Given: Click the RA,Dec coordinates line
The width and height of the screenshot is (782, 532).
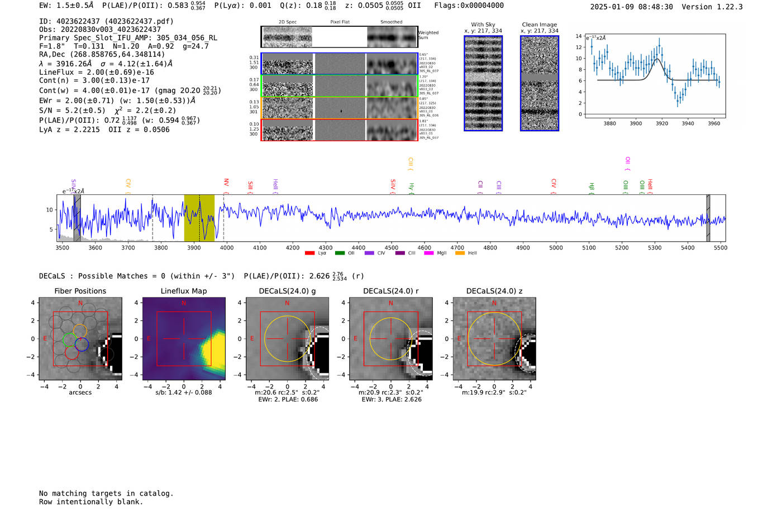Looking at the screenshot, I should (x=102, y=54).
